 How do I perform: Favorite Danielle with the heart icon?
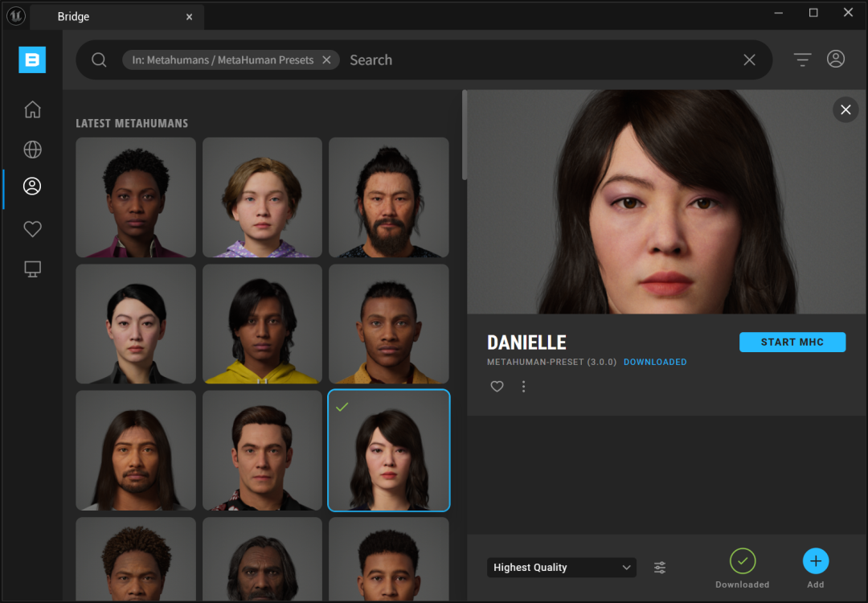[x=497, y=387]
